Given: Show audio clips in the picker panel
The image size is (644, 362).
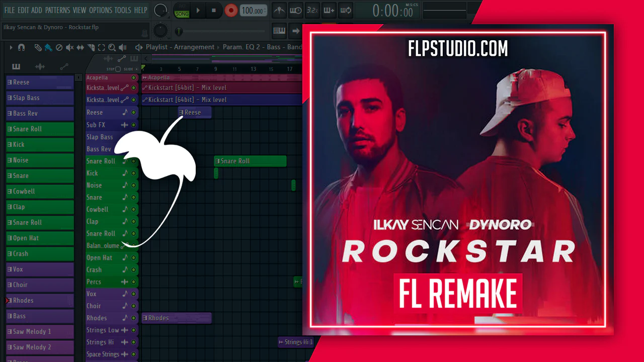Looking at the screenshot, I should (x=40, y=66).
